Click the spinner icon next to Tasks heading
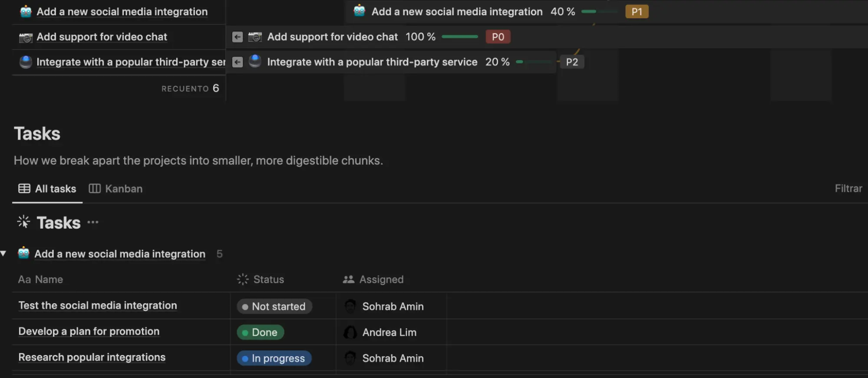The height and width of the screenshot is (378, 868). tap(23, 222)
